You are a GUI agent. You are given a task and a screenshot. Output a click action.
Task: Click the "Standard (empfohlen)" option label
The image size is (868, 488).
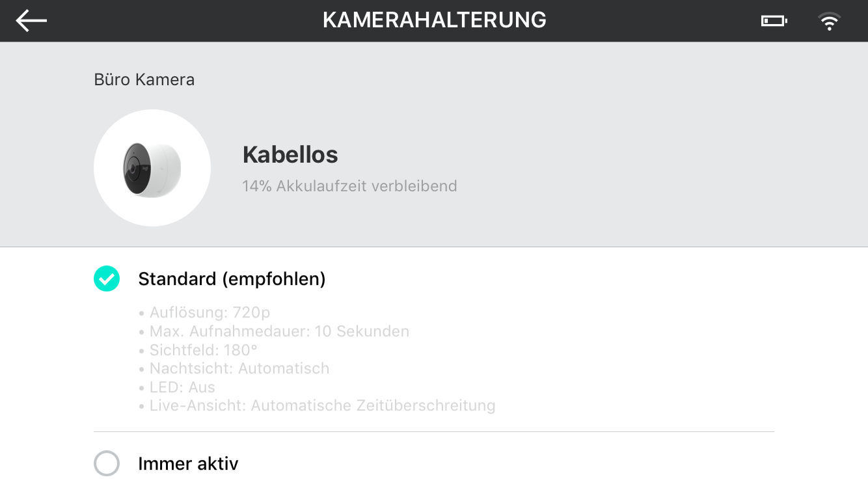tap(232, 279)
